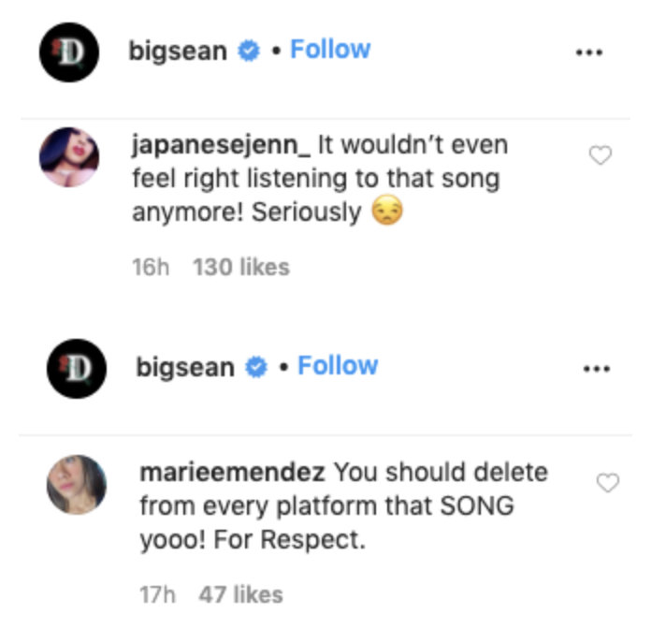Click the verified badge in the top bigsean header
This screenshot has width=666, height=644.
(x=248, y=51)
